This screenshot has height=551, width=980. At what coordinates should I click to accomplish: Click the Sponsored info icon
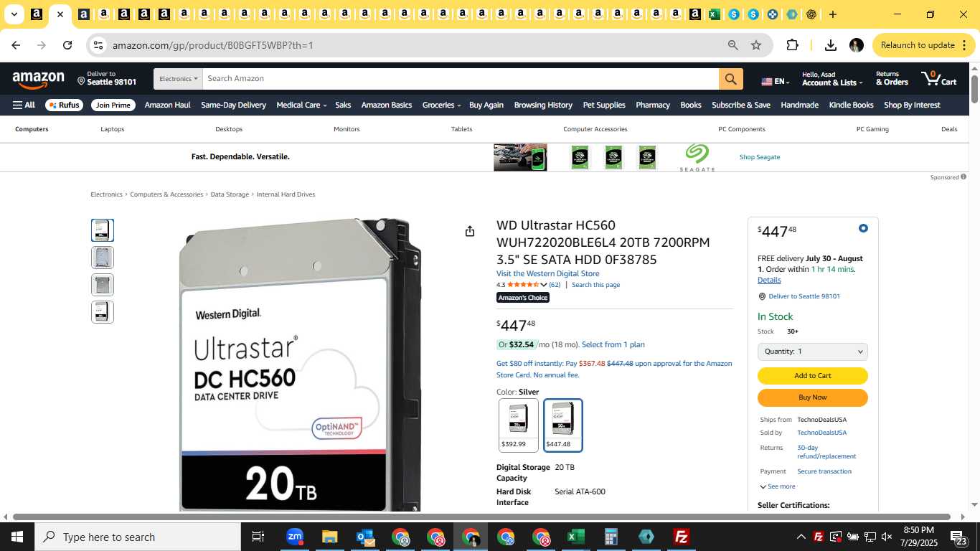(x=963, y=176)
